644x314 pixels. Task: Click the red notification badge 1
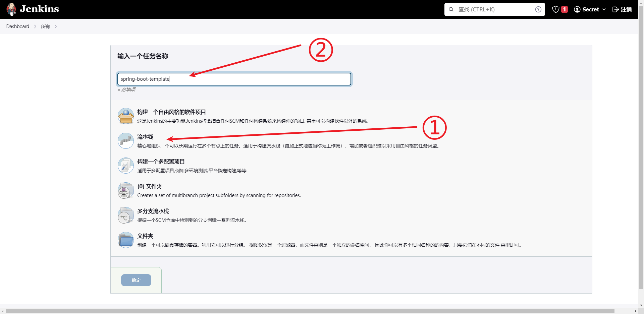pyautogui.click(x=565, y=9)
